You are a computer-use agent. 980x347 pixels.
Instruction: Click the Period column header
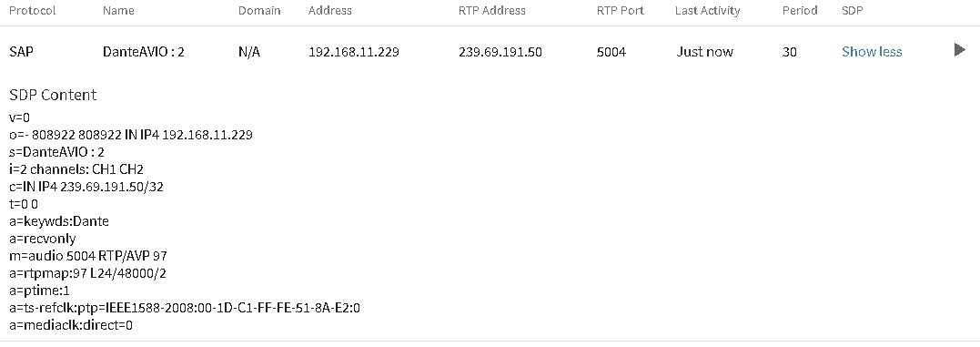click(800, 11)
